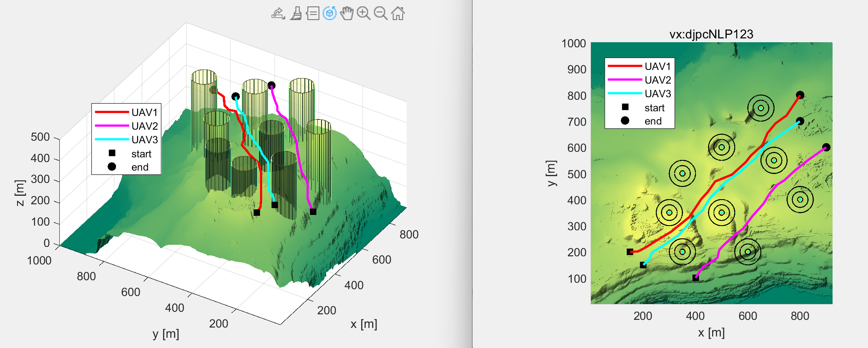Select the Zoom In magnifier
Screen dimensions: 868x348
363,14
